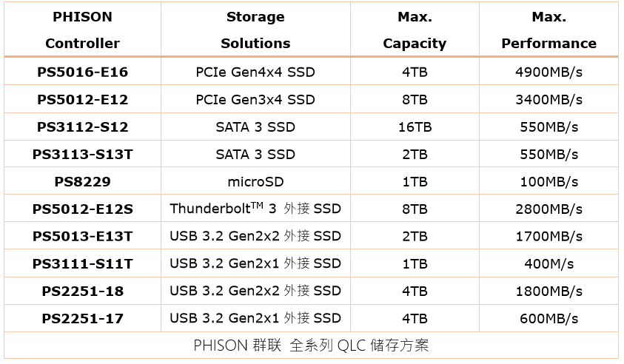Select the Storage Solutions header cell

[x=255, y=30]
